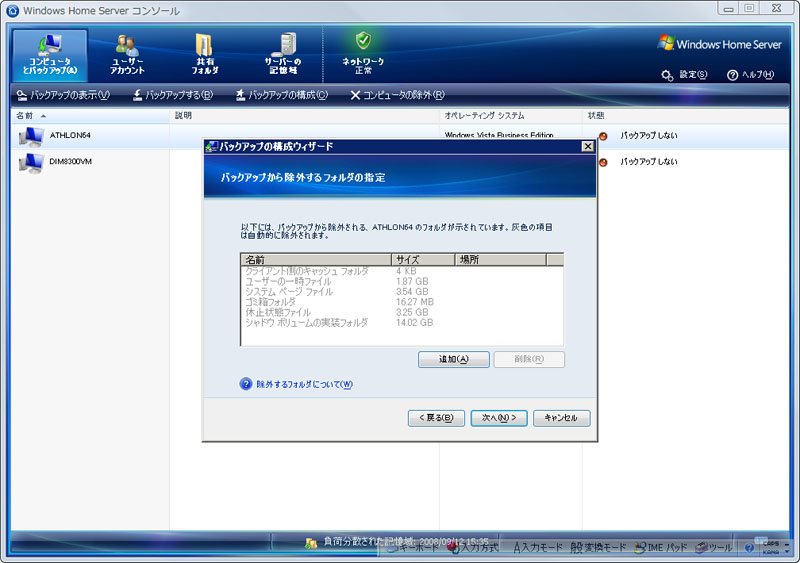Screen dimensions: 800x563
Task: Click the blue help question icon in wizard
Action: (x=246, y=384)
